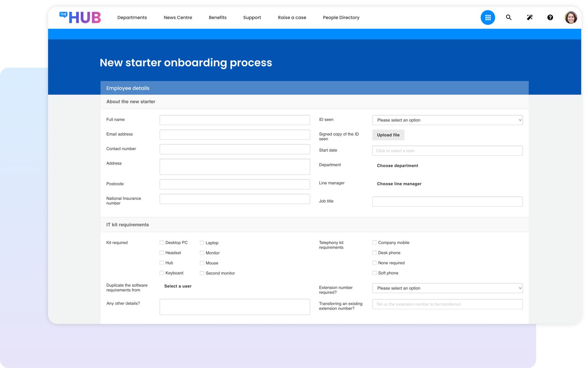Go to the People Directory
588x368 pixels.
(341, 17)
